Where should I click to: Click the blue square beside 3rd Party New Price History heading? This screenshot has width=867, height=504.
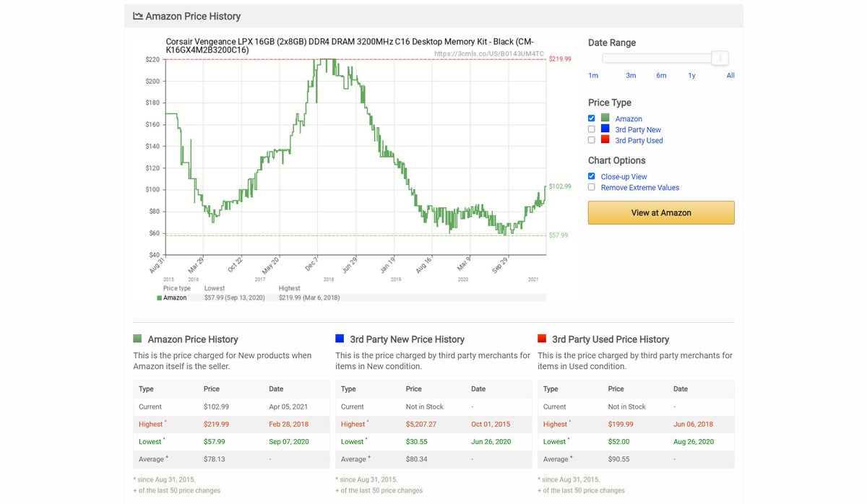coord(340,339)
